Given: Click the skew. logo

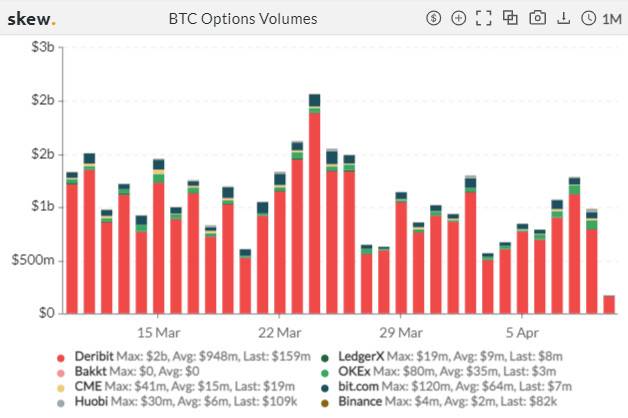Looking at the screenshot, I should [32, 18].
